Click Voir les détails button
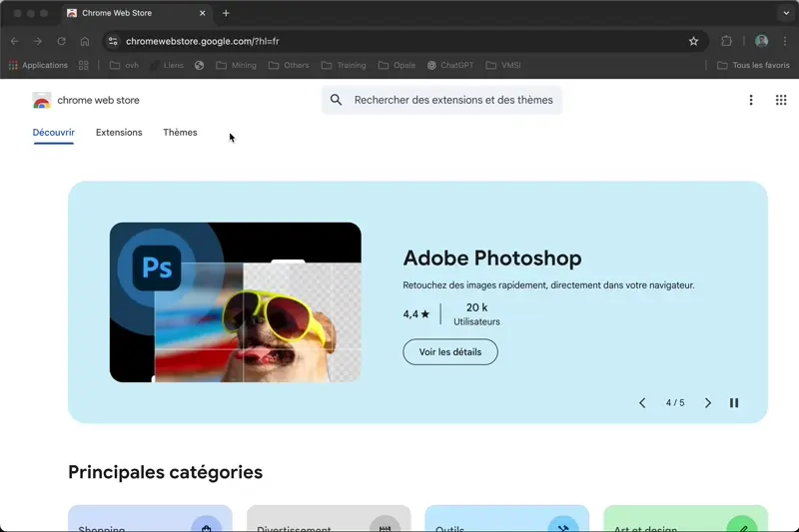Viewport: 799px width, 532px height. pyautogui.click(x=450, y=351)
